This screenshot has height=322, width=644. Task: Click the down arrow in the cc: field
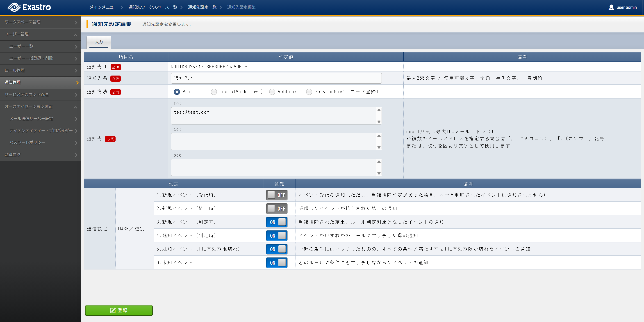click(x=379, y=147)
